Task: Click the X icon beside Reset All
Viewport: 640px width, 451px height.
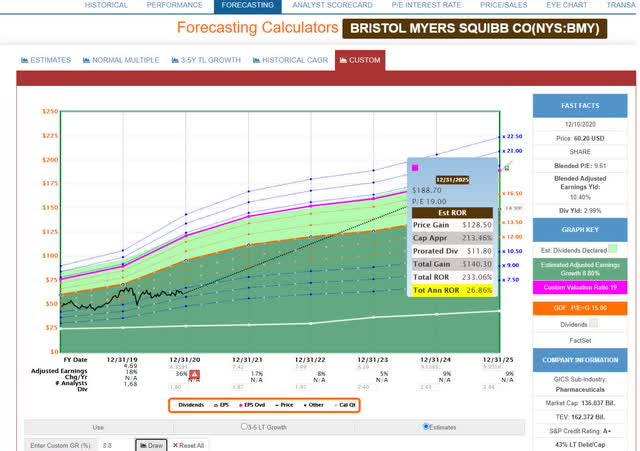Action: coord(175,445)
